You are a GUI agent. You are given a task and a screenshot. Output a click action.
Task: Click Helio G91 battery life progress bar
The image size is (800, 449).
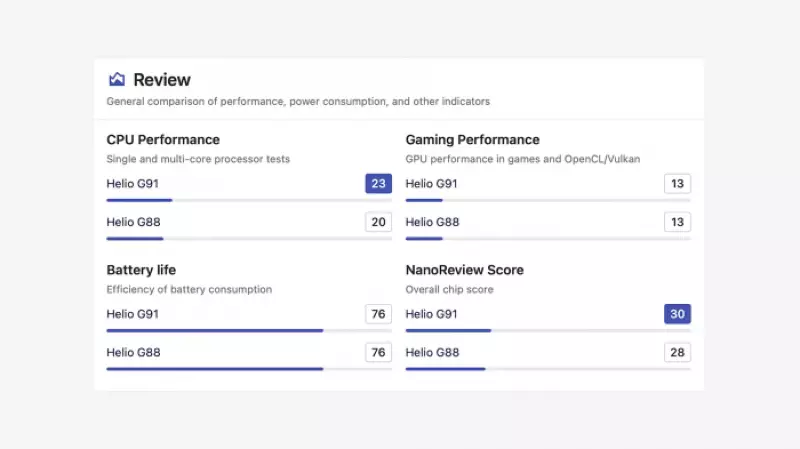[x=249, y=331]
